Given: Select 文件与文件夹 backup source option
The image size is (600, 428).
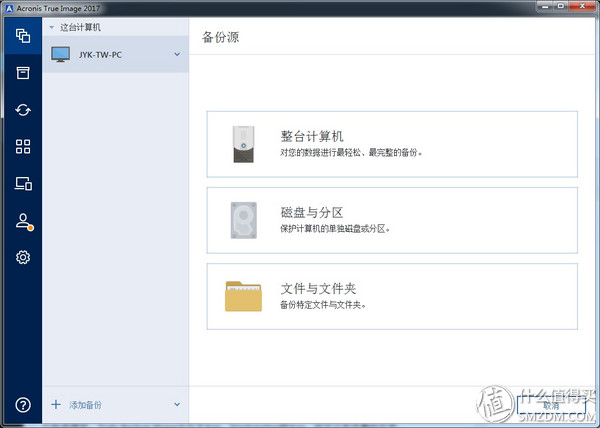Looking at the screenshot, I should coord(392,296).
